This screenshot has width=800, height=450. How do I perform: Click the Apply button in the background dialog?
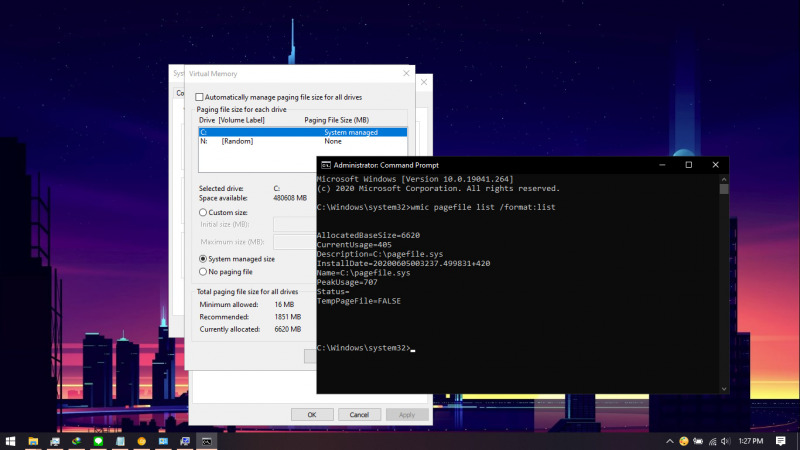pyautogui.click(x=407, y=414)
